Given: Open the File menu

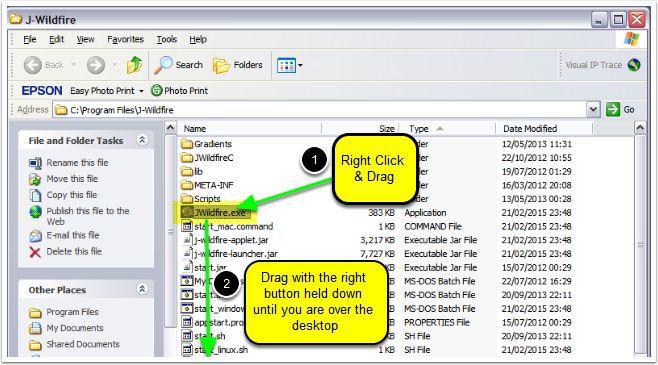Looking at the screenshot, I should pyautogui.click(x=29, y=39).
